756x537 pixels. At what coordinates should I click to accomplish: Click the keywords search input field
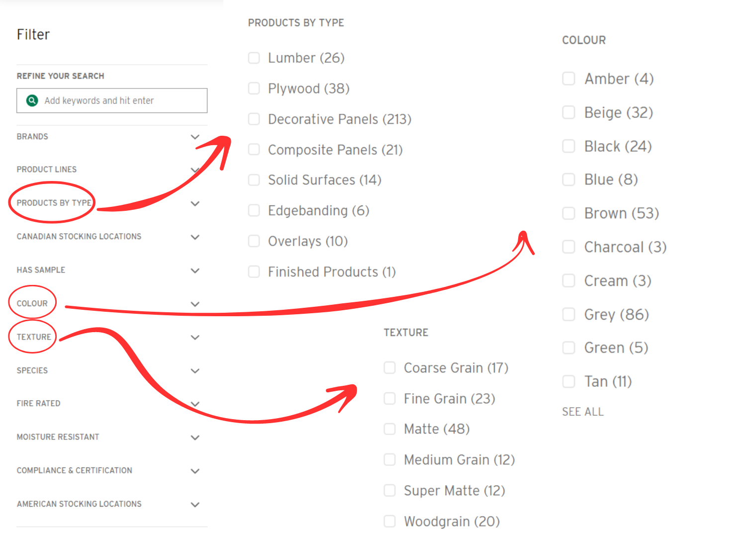coord(119,100)
